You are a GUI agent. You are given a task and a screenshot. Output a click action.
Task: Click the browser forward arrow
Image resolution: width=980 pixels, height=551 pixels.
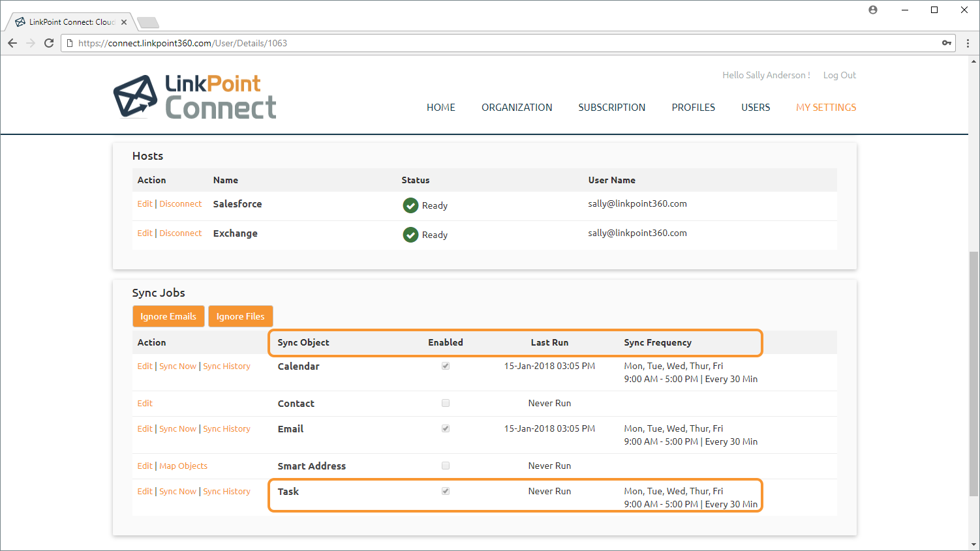pos(31,43)
